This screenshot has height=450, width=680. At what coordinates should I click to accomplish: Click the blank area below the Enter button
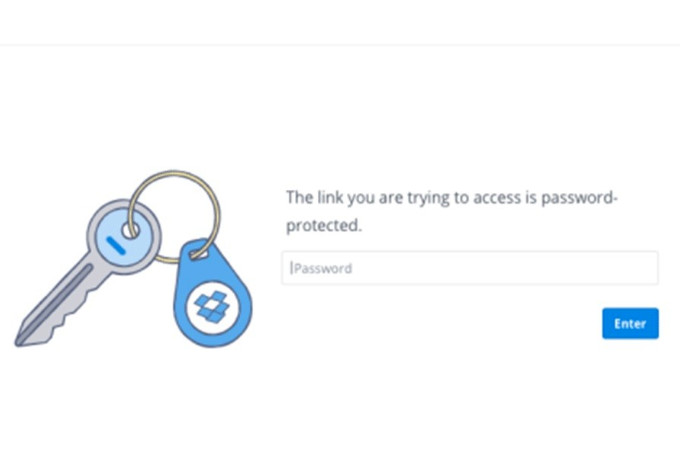click(x=630, y=390)
